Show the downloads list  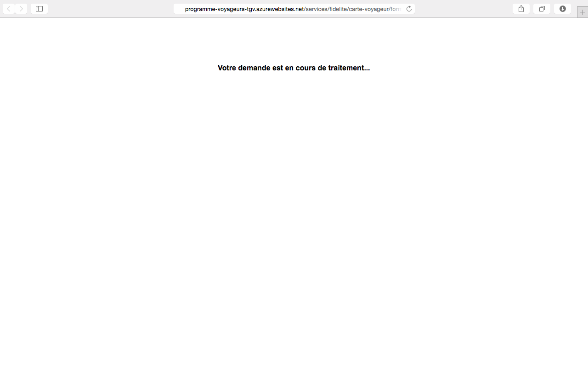coord(562,9)
